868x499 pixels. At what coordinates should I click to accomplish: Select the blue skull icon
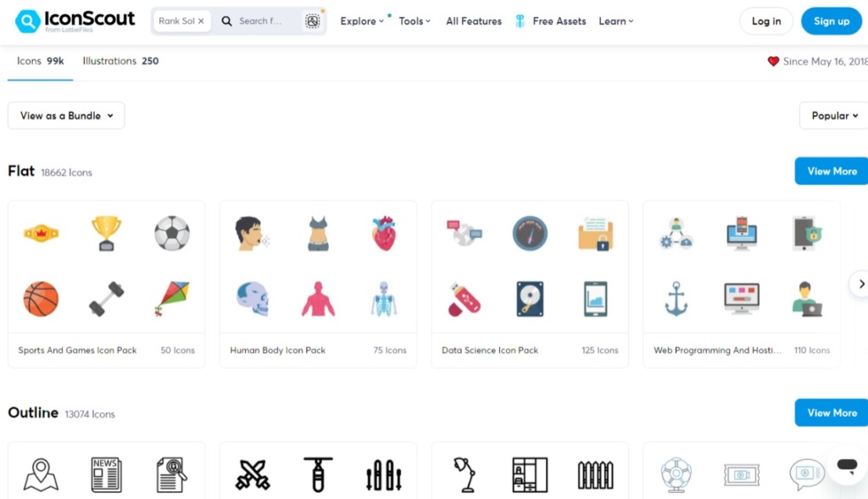click(252, 299)
